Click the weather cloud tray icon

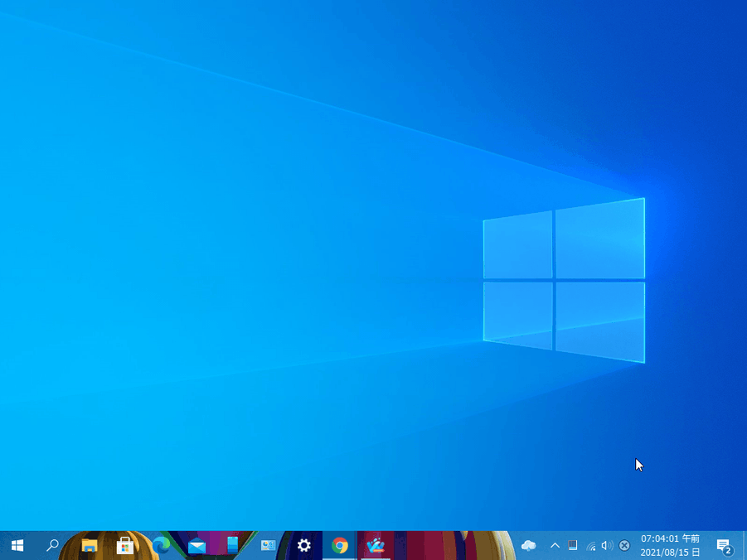point(529,546)
